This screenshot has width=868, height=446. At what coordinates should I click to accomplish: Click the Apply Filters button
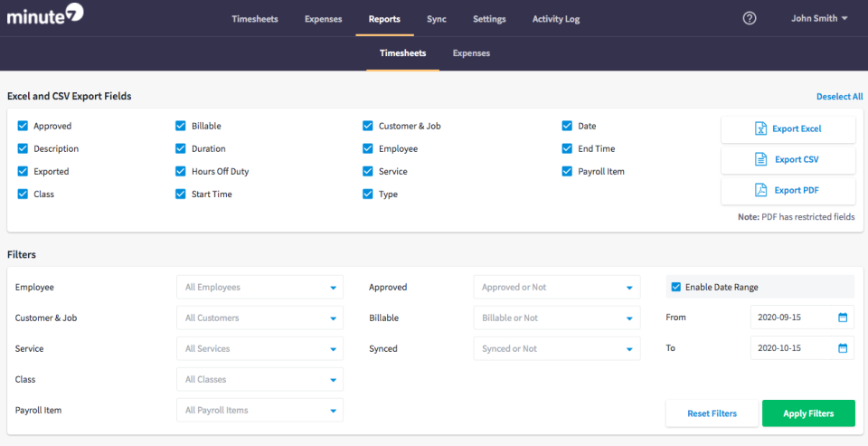807,413
